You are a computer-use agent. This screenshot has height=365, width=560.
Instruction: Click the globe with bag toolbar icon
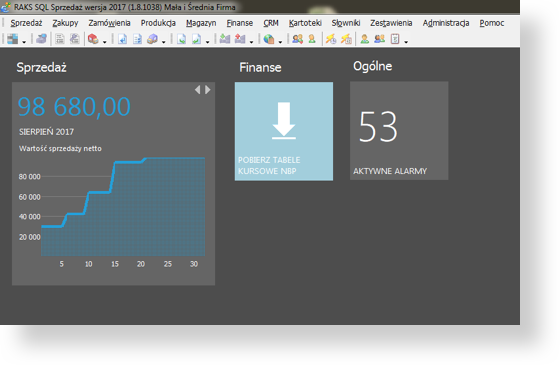(x=269, y=39)
